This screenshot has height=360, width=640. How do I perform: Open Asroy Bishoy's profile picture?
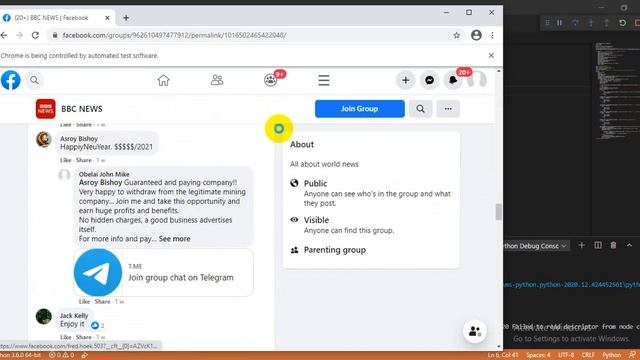44,139
